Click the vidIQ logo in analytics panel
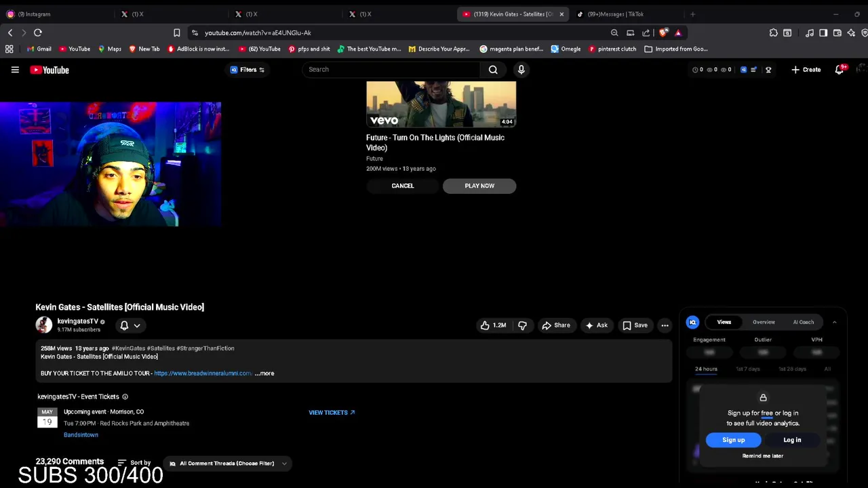 click(692, 322)
